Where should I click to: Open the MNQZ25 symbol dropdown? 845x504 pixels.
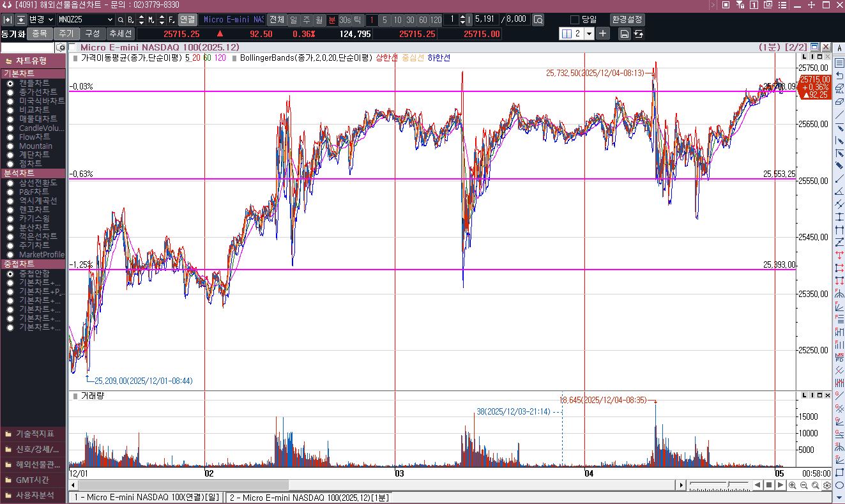click(110, 19)
